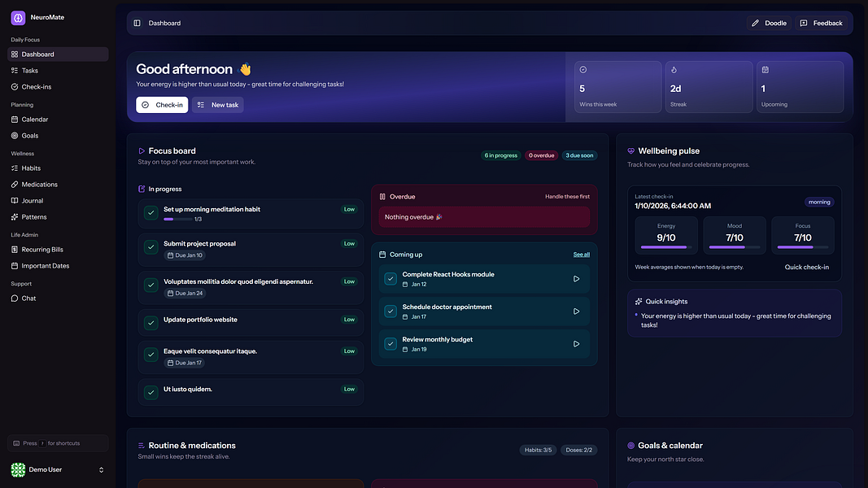Check off Review monthly budget
Viewport: 868px width, 488px height.
coord(390,344)
